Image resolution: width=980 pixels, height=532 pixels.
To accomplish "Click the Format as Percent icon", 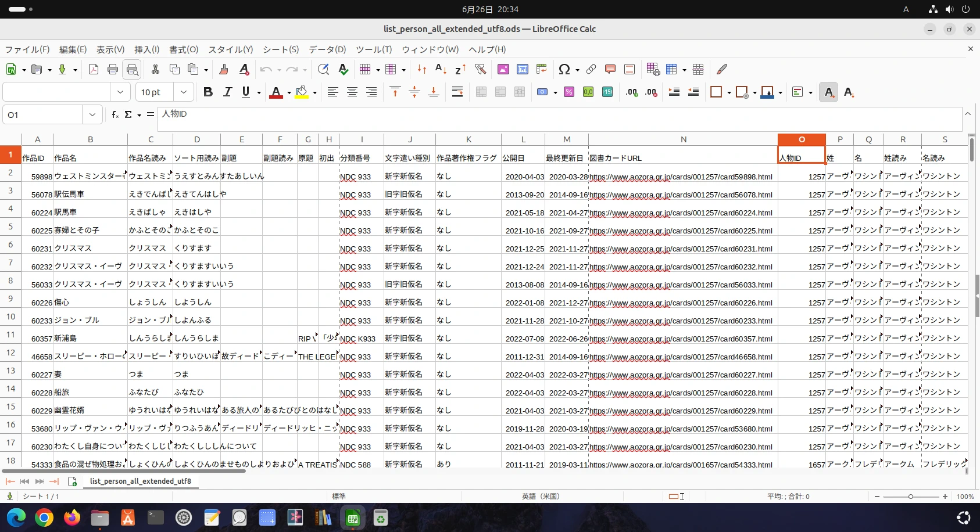I will coord(569,92).
